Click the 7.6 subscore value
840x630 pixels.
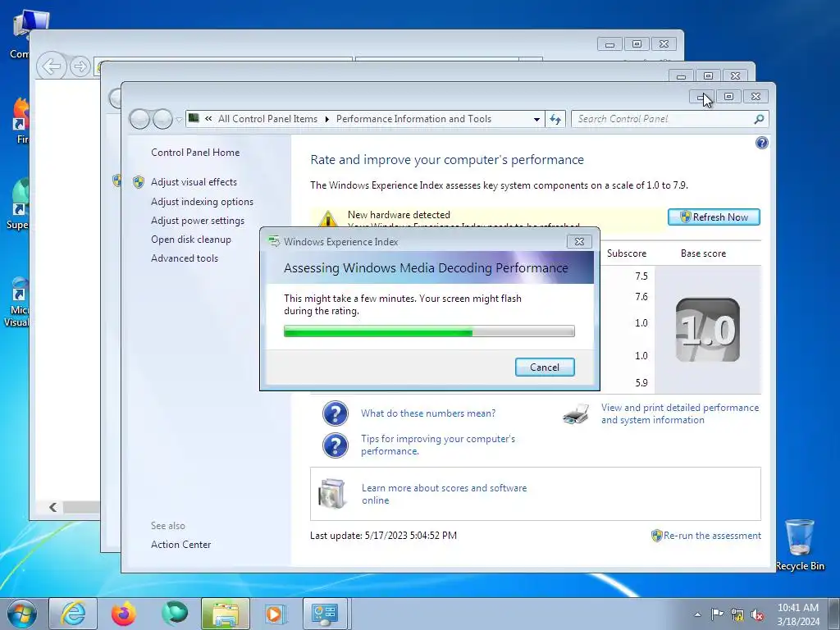tap(641, 297)
